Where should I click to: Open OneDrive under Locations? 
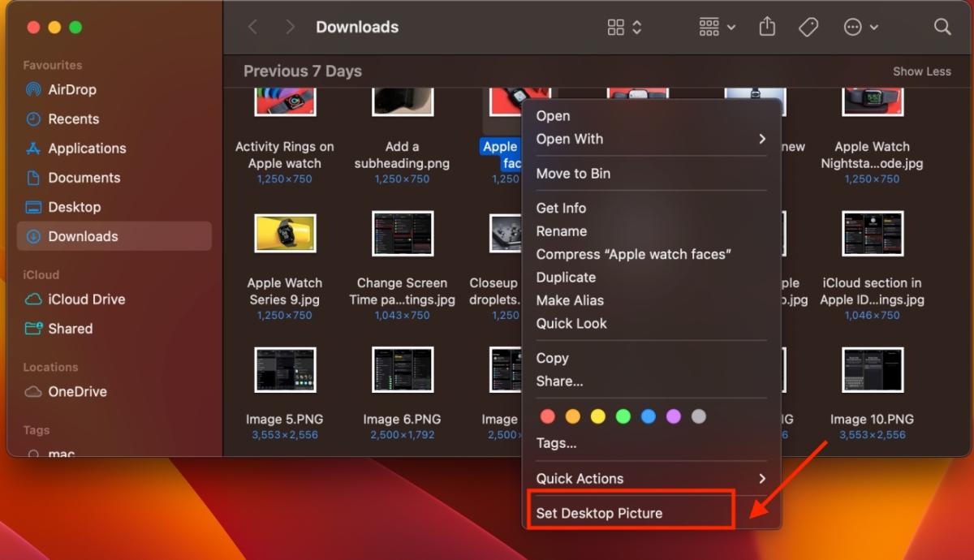[x=75, y=391]
